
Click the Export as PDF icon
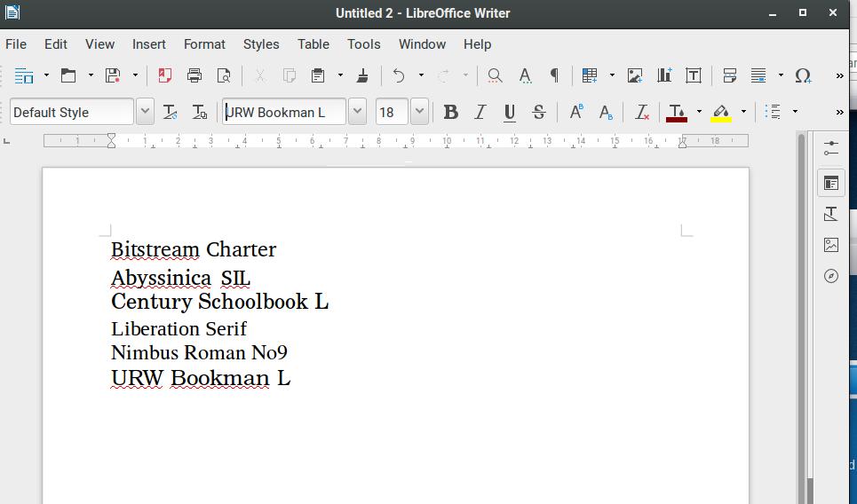pyautogui.click(x=164, y=75)
